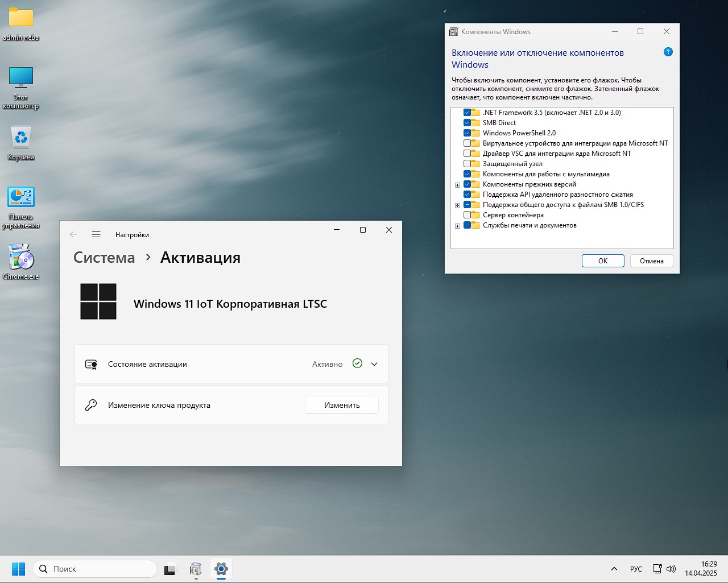The width and height of the screenshot is (728, 583).
Task: Open the Settings hamburger navigation menu
Action: [96, 234]
